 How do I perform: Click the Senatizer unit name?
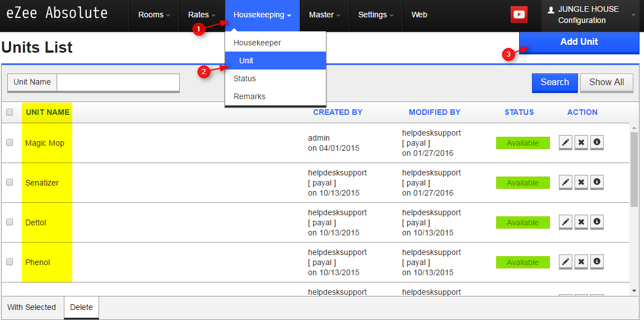pyautogui.click(x=42, y=183)
